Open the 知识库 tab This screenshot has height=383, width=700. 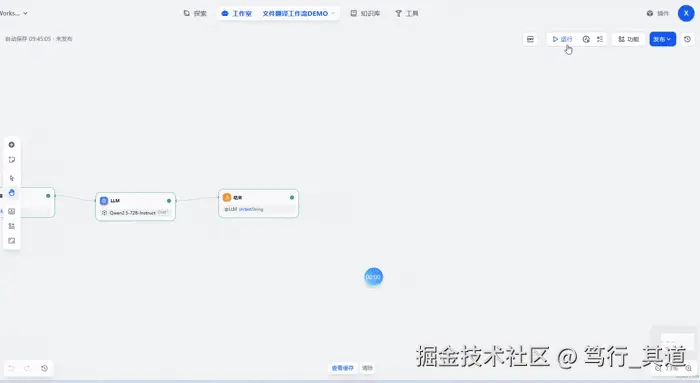click(365, 13)
